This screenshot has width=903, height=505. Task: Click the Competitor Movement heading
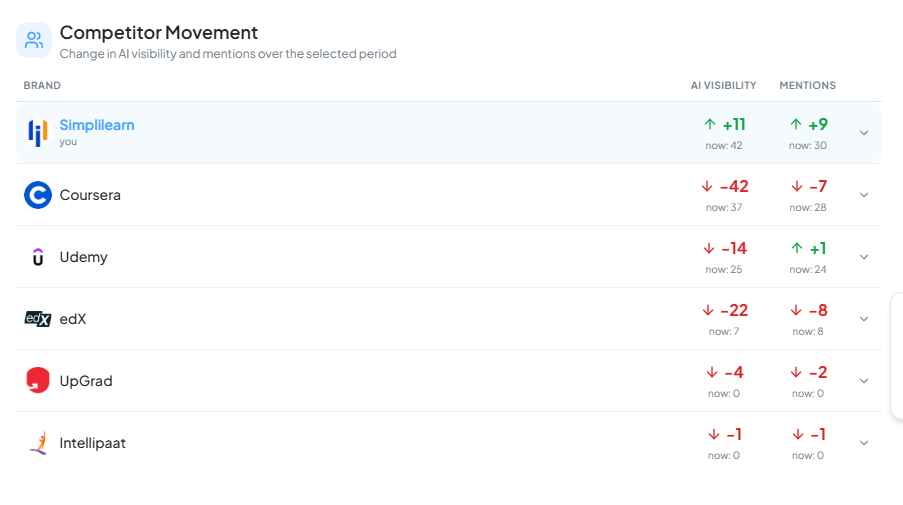(159, 33)
